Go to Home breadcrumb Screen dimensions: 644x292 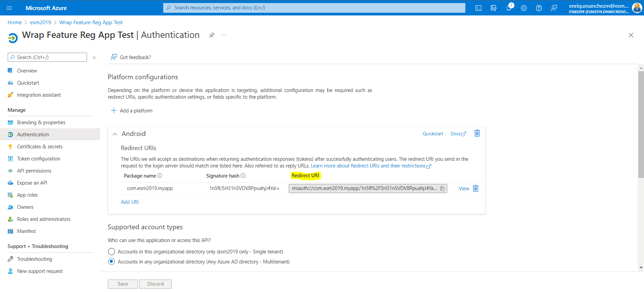(15, 22)
